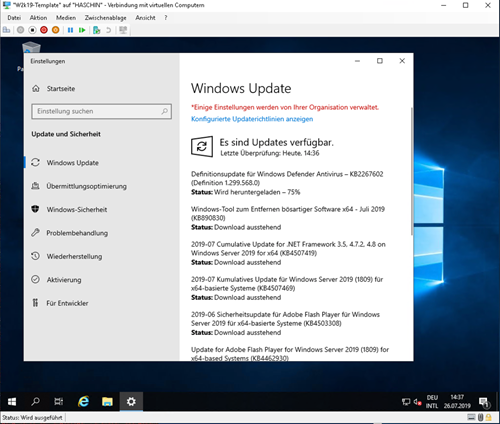The image size is (500, 424).
Task: Click the Settings window vertical scrollbar
Action: point(412,172)
